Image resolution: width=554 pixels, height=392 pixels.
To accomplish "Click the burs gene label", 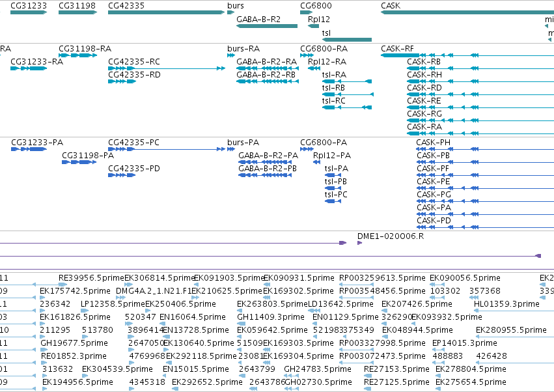I will 235,6.
